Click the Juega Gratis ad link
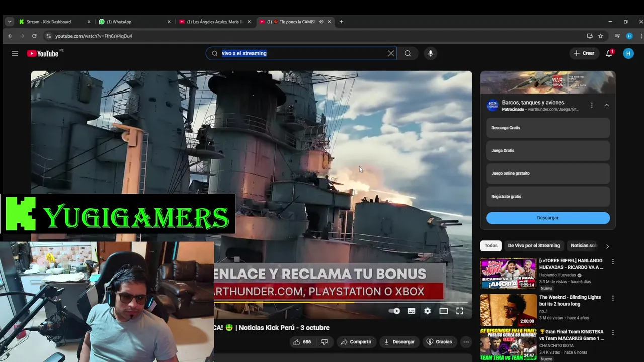Image resolution: width=644 pixels, height=362 pixels. (548, 151)
